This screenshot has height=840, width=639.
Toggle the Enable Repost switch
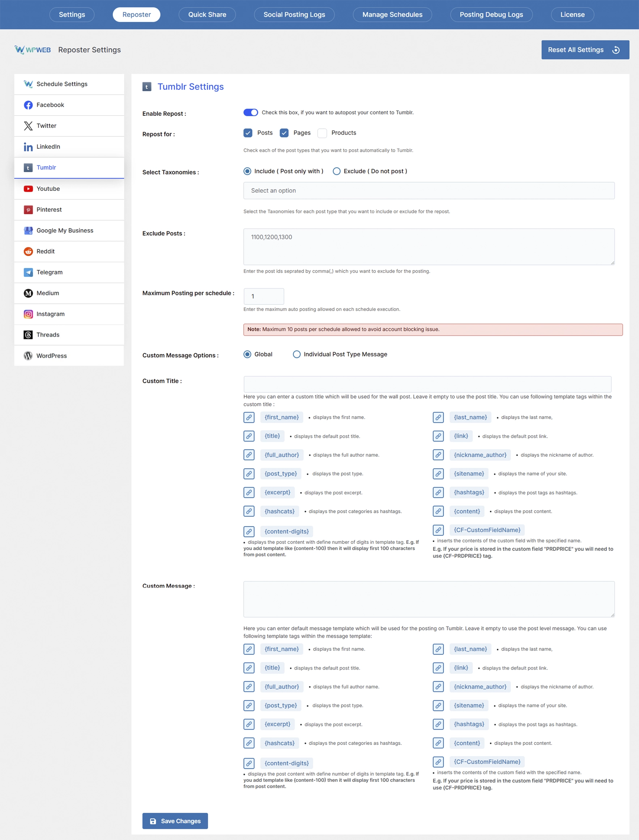[x=251, y=112]
